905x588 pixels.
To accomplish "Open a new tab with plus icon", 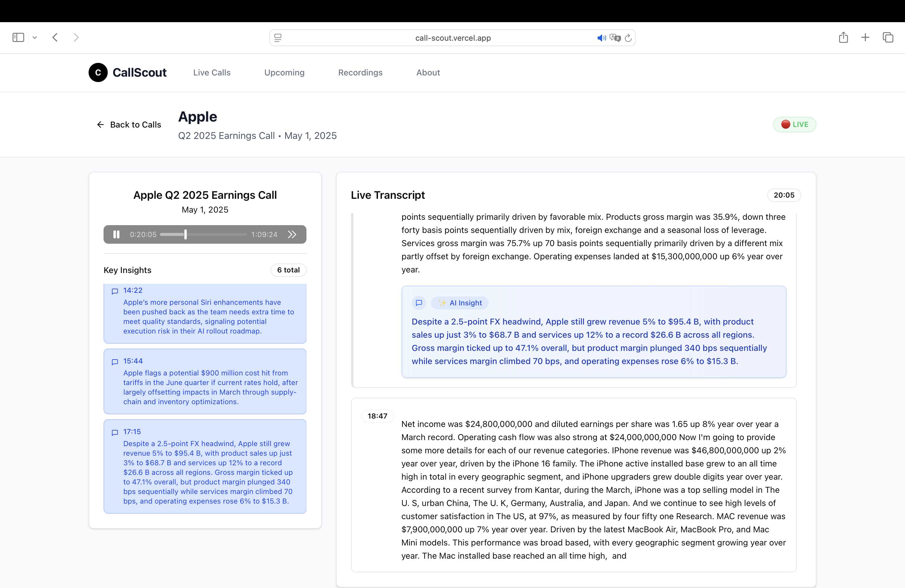I will [x=865, y=37].
